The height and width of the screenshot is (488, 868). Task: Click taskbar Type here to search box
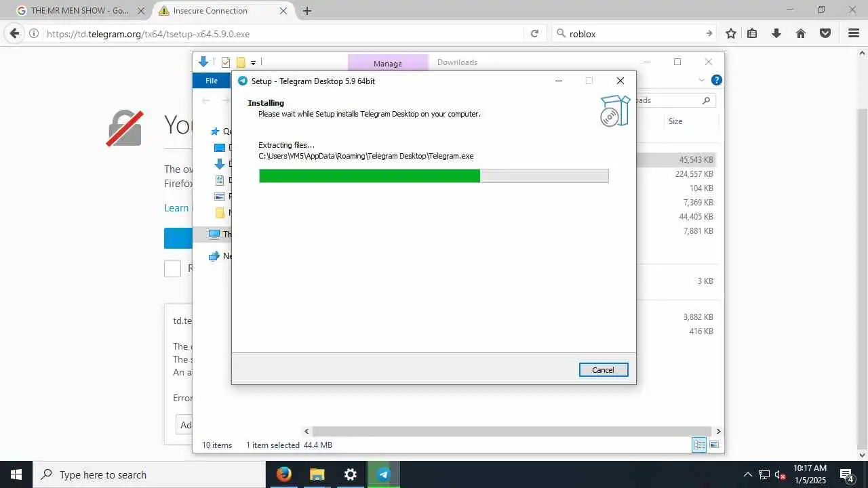point(149,474)
